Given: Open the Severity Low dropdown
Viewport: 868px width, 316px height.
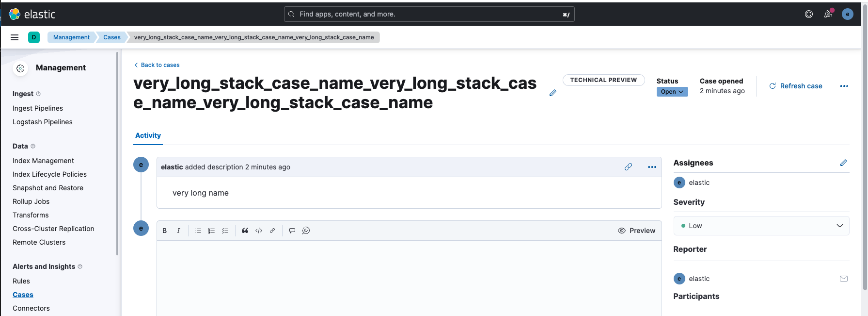Looking at the screenshot, I should (761, 226).
